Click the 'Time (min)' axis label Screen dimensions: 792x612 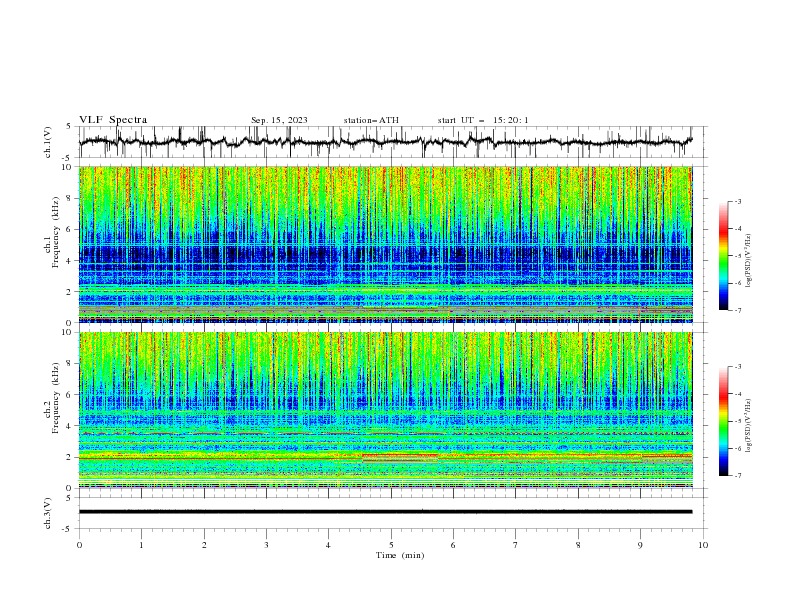400,555
